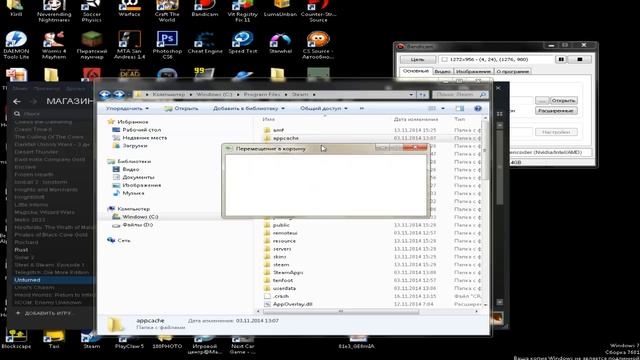Go back using the Steam arrow

coord(17,101)
